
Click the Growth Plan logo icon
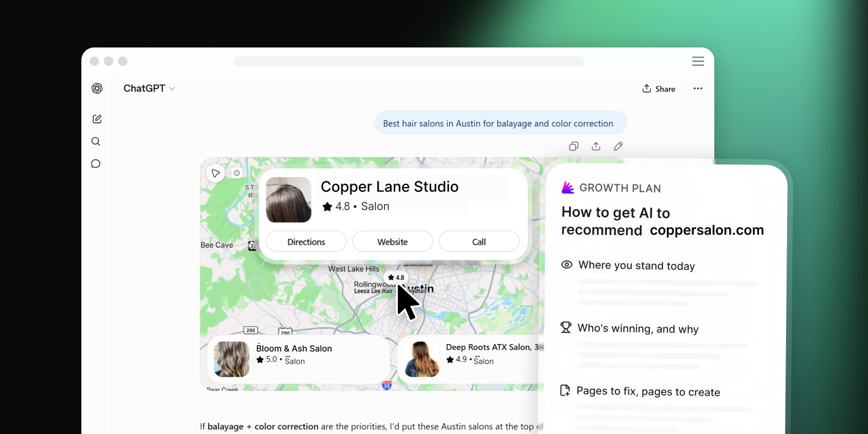(568, 188)
